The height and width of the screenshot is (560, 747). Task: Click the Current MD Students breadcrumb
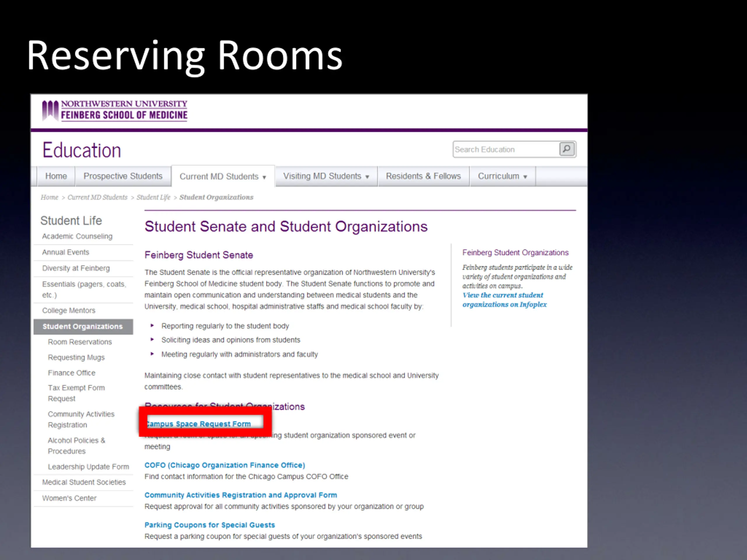[x=97, y=197]
